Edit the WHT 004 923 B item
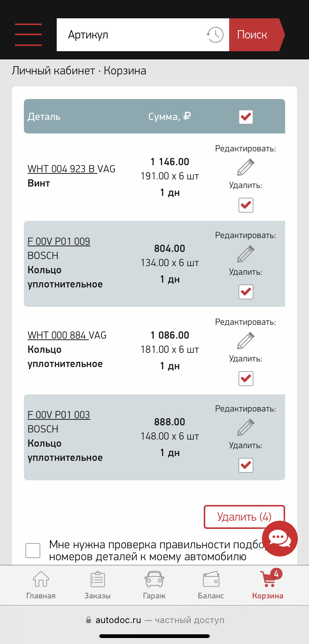This screenshot has width=309, height=644. (x=246, y=167)
